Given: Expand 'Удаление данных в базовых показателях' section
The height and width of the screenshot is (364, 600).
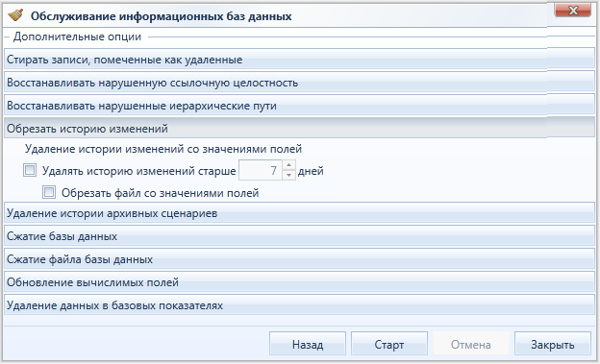Looking at the screenshot, I should pyautogui.click(x=299, y=305).
